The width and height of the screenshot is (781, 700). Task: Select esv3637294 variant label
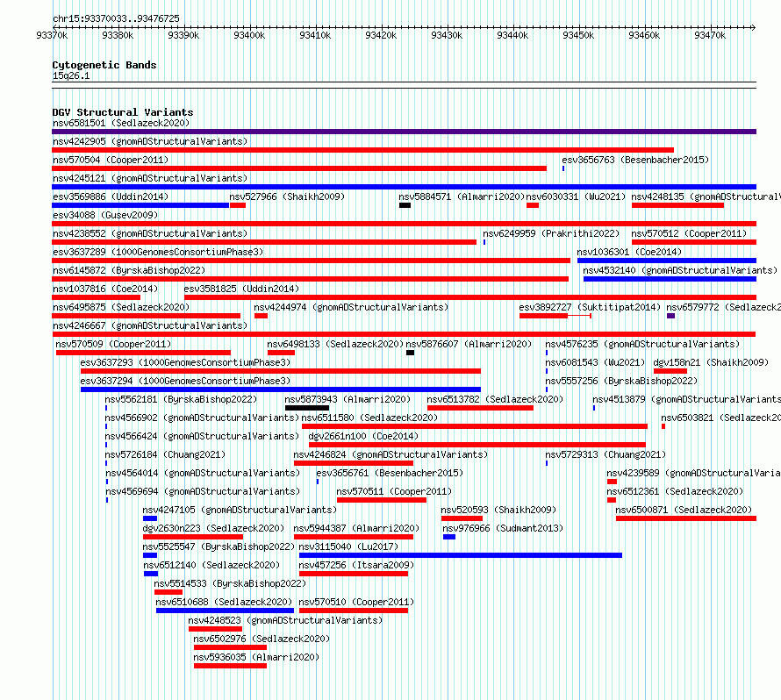pos(185,381)
